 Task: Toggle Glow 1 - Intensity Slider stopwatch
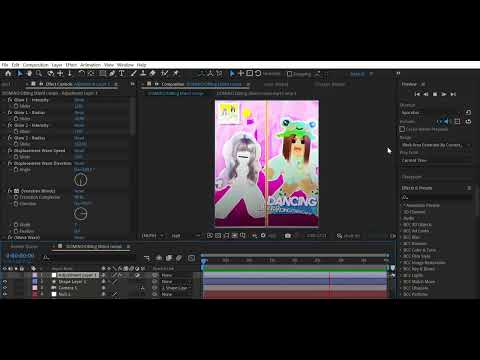click(16, 106)
